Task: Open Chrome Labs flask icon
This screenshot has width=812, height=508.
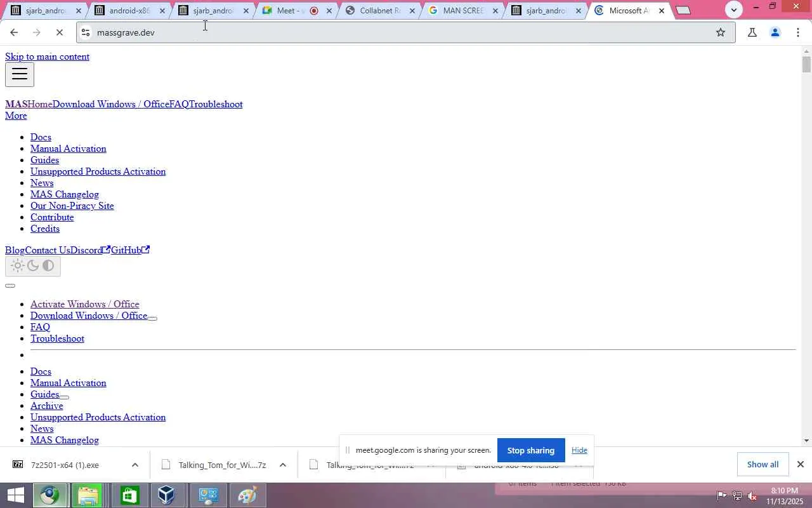Action: coord(752,32)
